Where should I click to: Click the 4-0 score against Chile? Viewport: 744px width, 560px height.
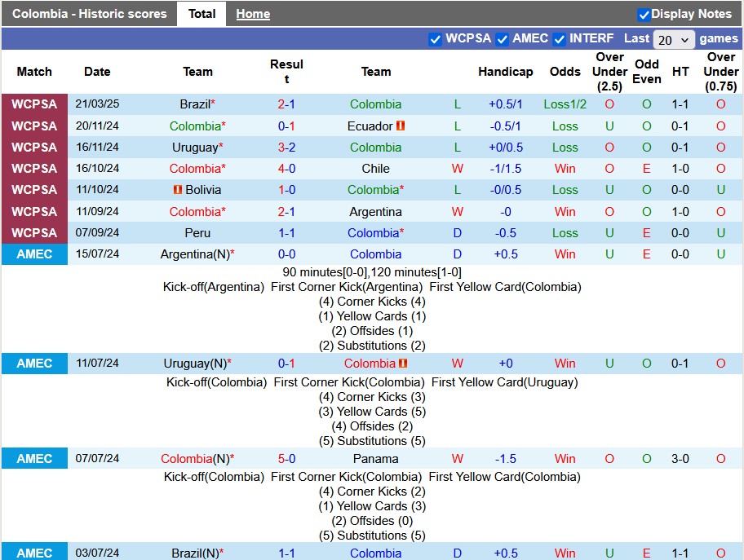(286, 169)
